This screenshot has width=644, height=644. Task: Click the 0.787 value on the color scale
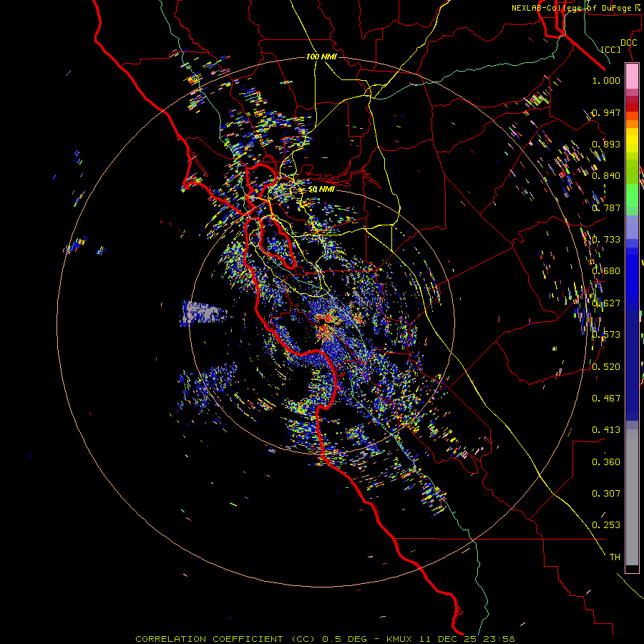click(606, 208)
